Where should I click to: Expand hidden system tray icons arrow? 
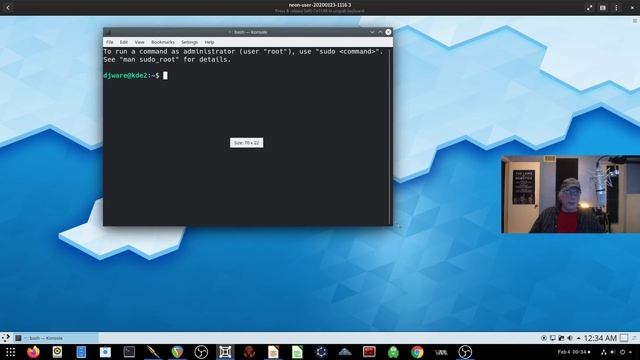point(578,338)
